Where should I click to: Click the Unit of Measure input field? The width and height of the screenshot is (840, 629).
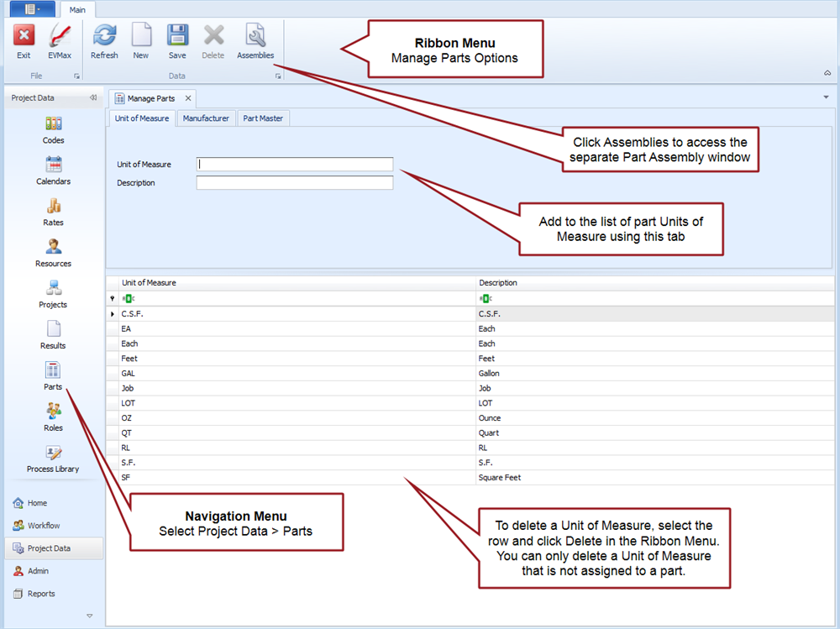coord(295,165)
